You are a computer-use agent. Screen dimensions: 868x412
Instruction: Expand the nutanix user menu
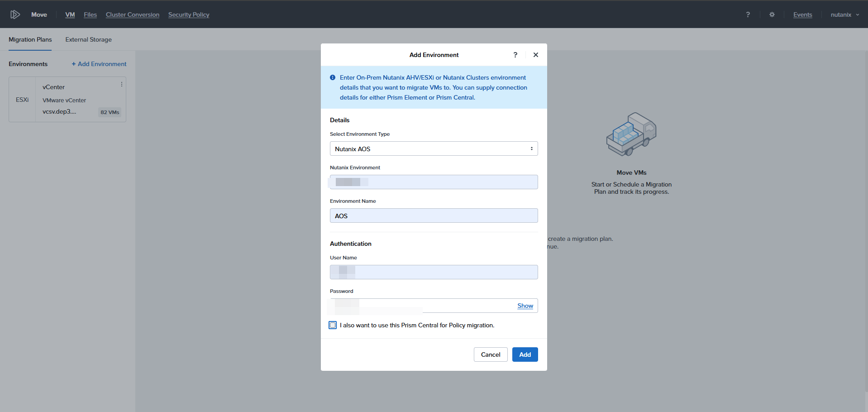[844, 14]
